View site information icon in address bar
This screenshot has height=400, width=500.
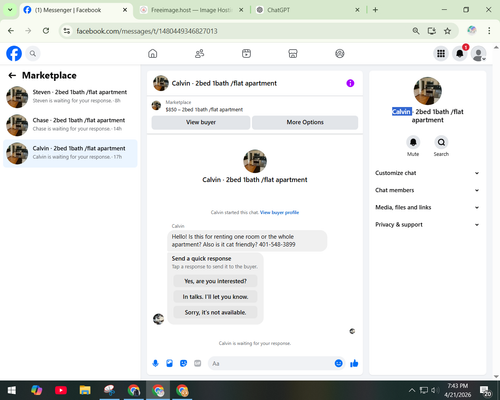pos(67,31)
